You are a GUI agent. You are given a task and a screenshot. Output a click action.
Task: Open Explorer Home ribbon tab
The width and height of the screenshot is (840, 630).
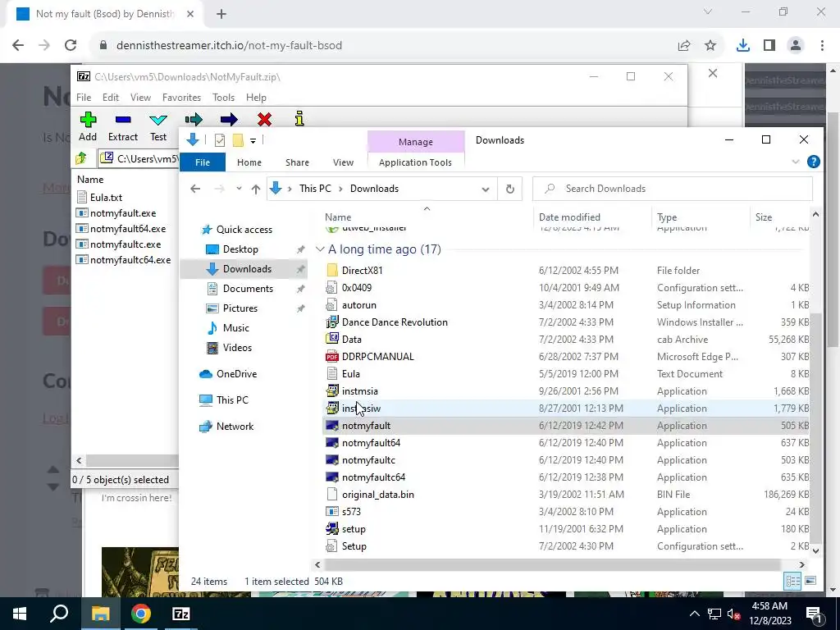[249, 162]
